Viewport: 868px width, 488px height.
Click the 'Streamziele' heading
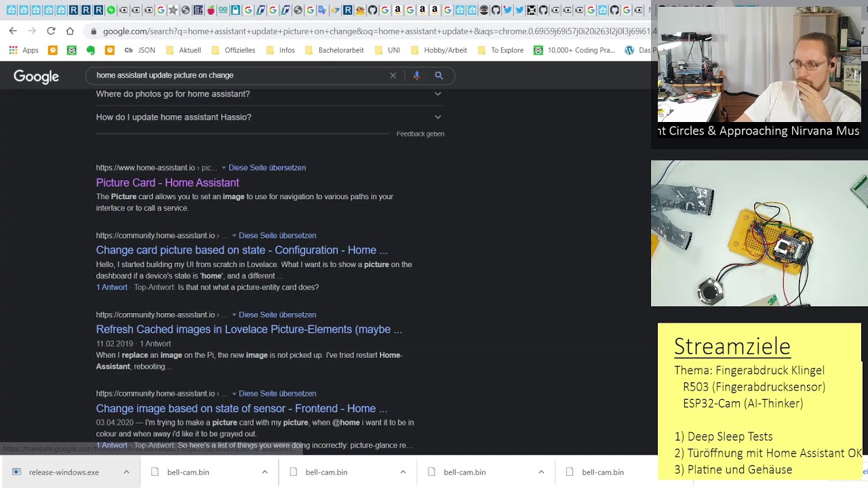coord(732,346)
